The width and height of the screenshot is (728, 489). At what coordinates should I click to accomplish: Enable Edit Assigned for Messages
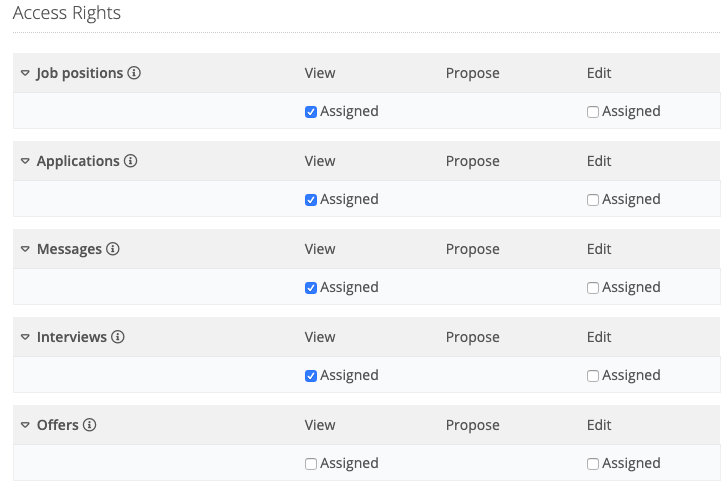click(x=593, y=288)
